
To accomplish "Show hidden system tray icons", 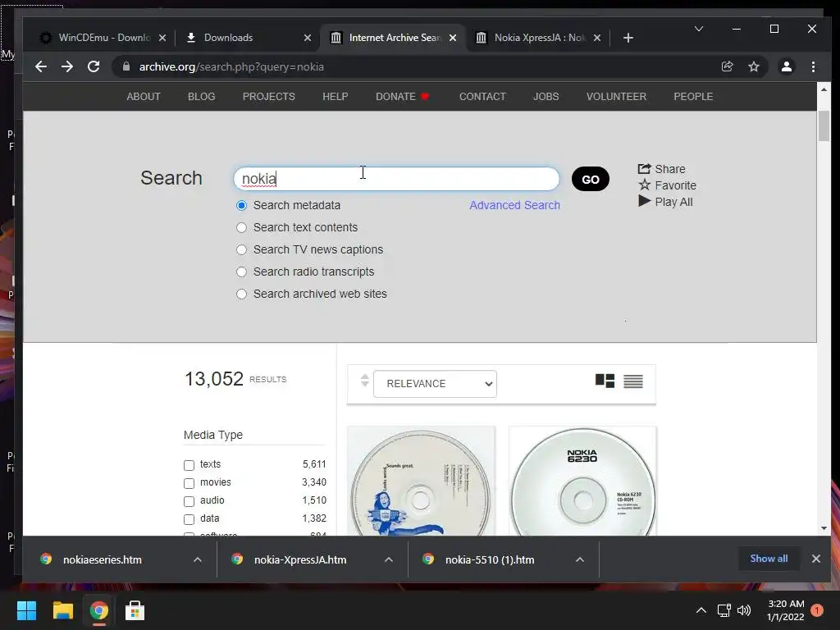I will [x=701, y=610].
